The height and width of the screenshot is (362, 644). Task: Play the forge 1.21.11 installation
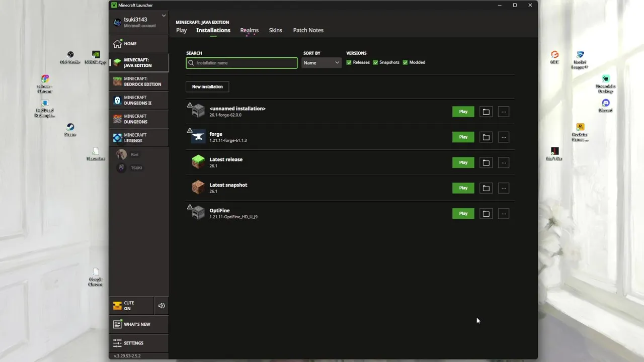463,137
